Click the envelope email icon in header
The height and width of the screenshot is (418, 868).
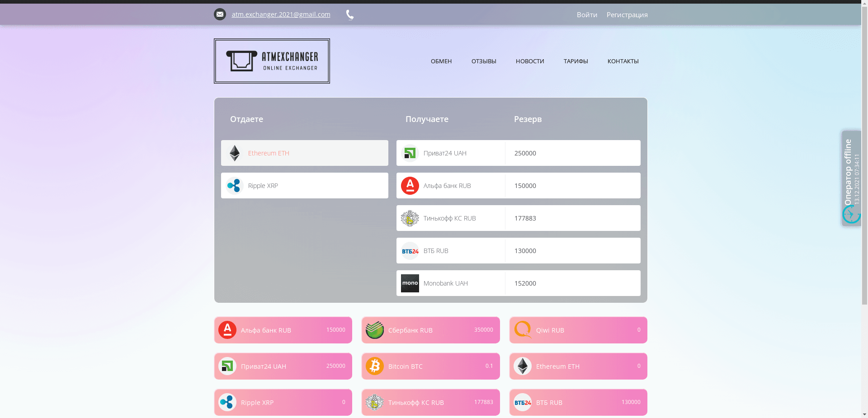tap(220, 14)
